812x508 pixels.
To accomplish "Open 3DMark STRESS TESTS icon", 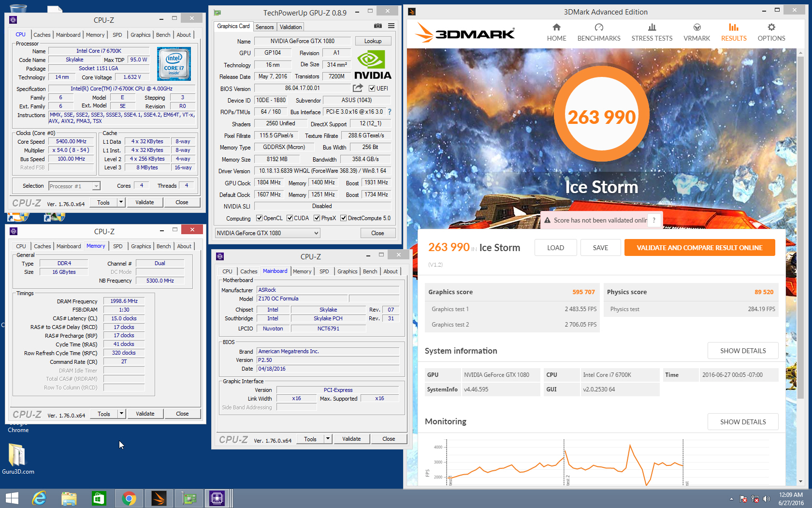I will 652,28.
